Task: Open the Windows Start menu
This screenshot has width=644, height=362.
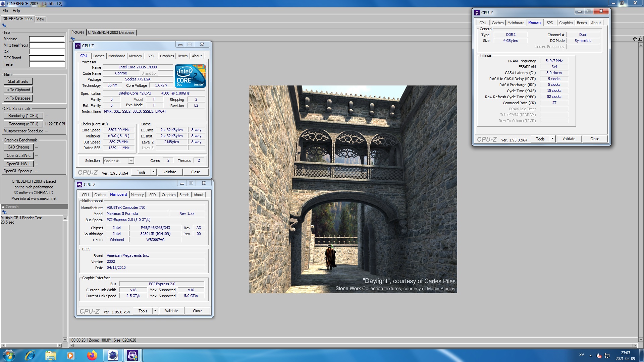Action: 9,355
